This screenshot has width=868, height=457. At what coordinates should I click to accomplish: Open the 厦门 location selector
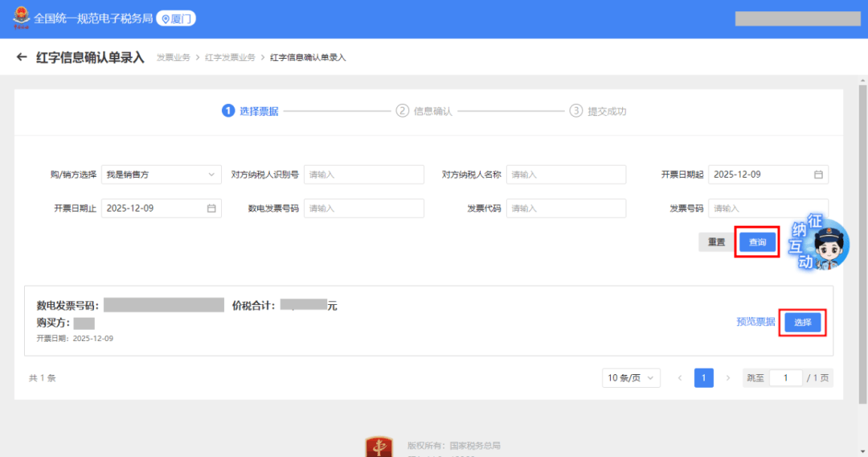point(176,19)
